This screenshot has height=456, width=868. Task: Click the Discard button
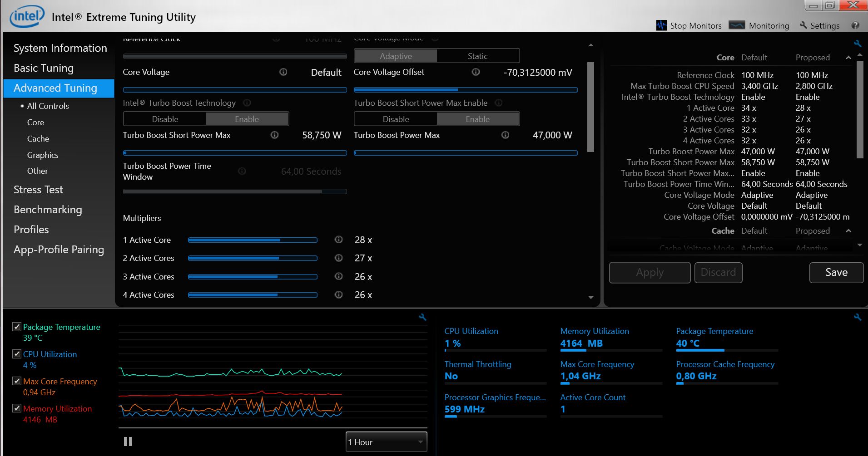(x=718, y=272)
